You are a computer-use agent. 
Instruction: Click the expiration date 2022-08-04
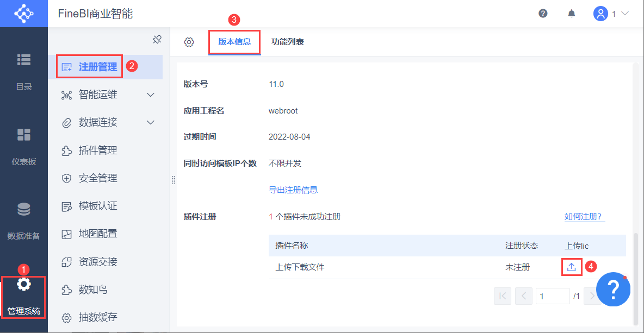click(x=289, y=137)
